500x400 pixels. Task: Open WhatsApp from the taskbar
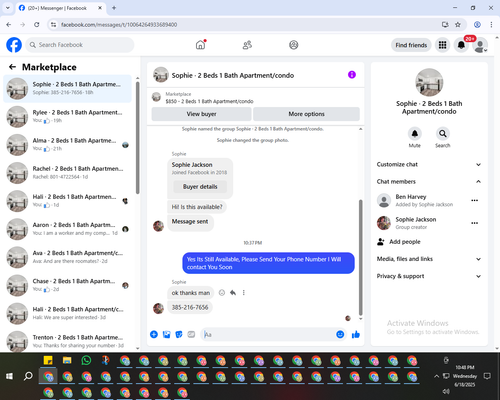tap(86, 360)
